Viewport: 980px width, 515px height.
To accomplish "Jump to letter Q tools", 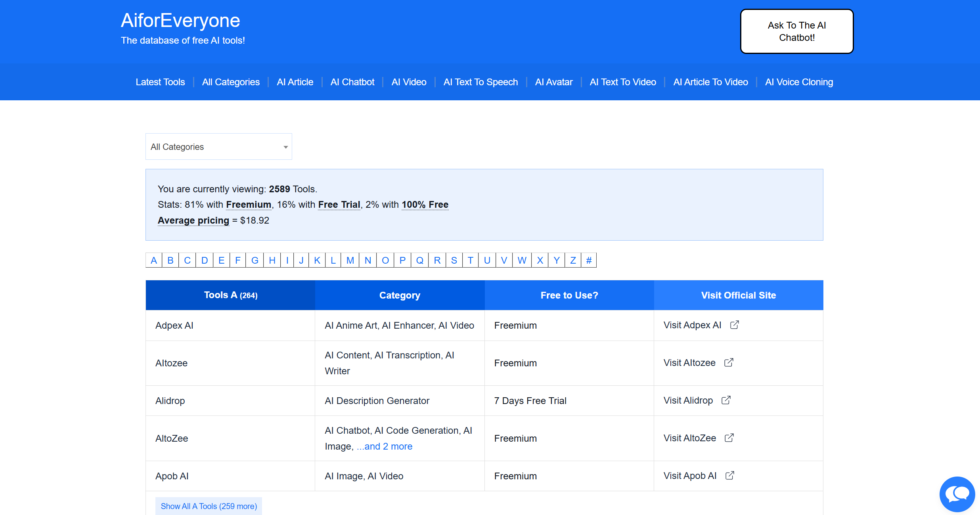I will (x=420, y=260).
